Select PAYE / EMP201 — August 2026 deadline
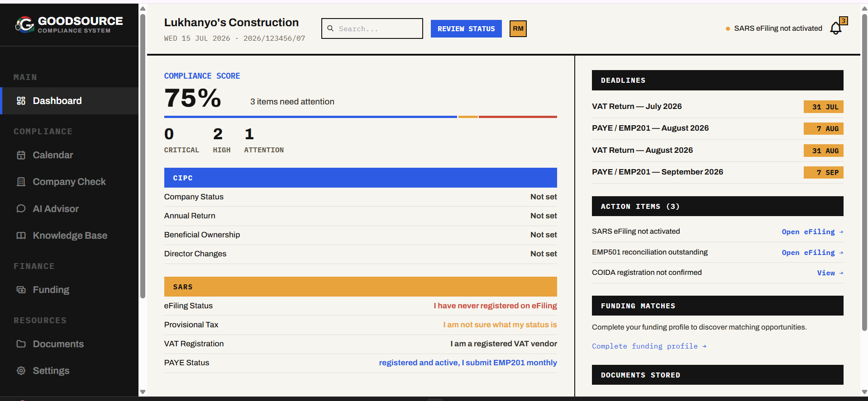 coord(717,128)
